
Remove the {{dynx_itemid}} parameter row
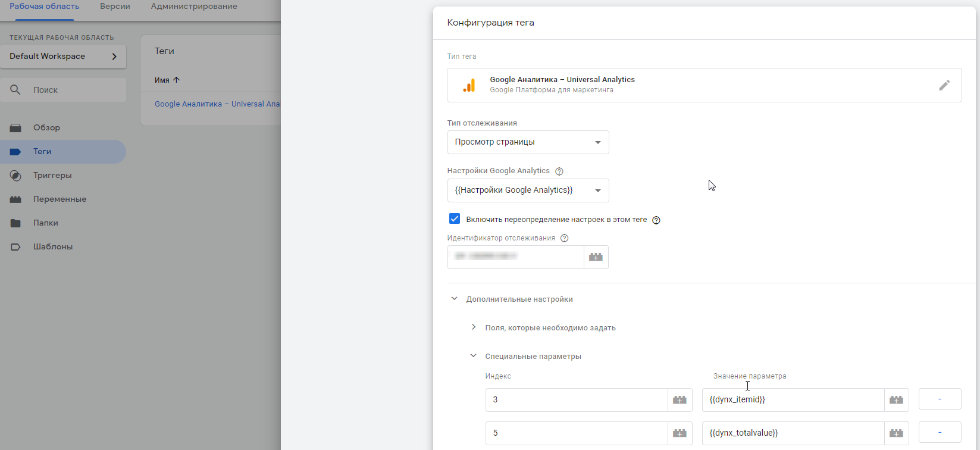[x=940, y=399]
